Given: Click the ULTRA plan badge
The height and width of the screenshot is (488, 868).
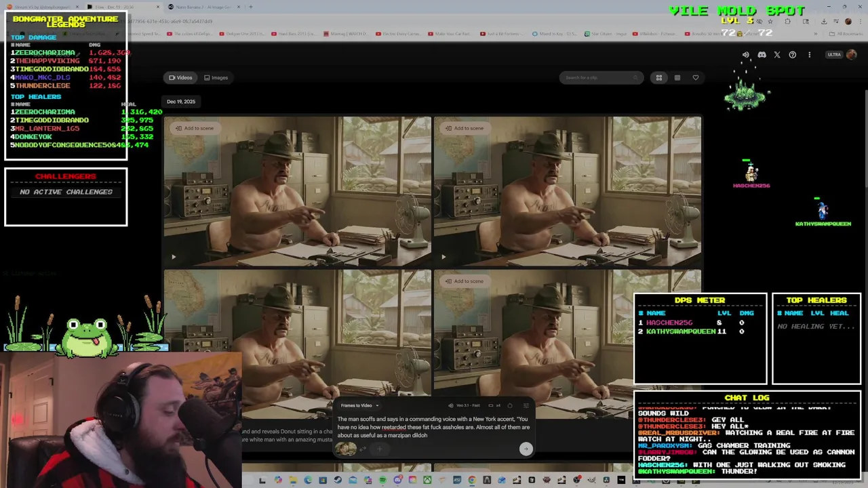Looking at the screenshot, I should (834, 55).
